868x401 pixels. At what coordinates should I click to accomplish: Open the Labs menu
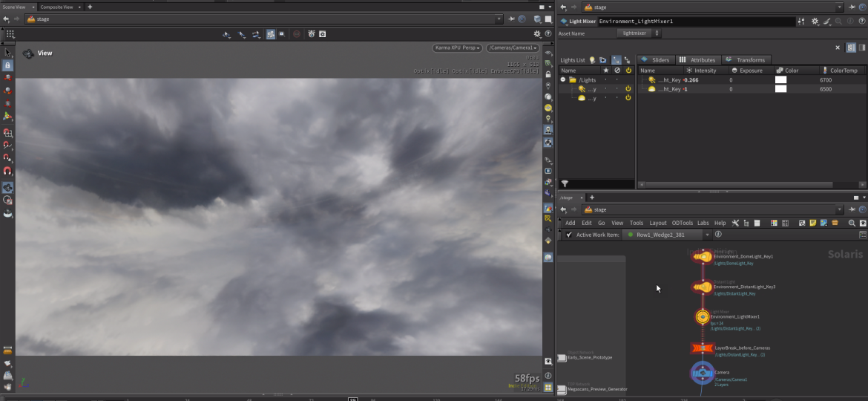703,223
